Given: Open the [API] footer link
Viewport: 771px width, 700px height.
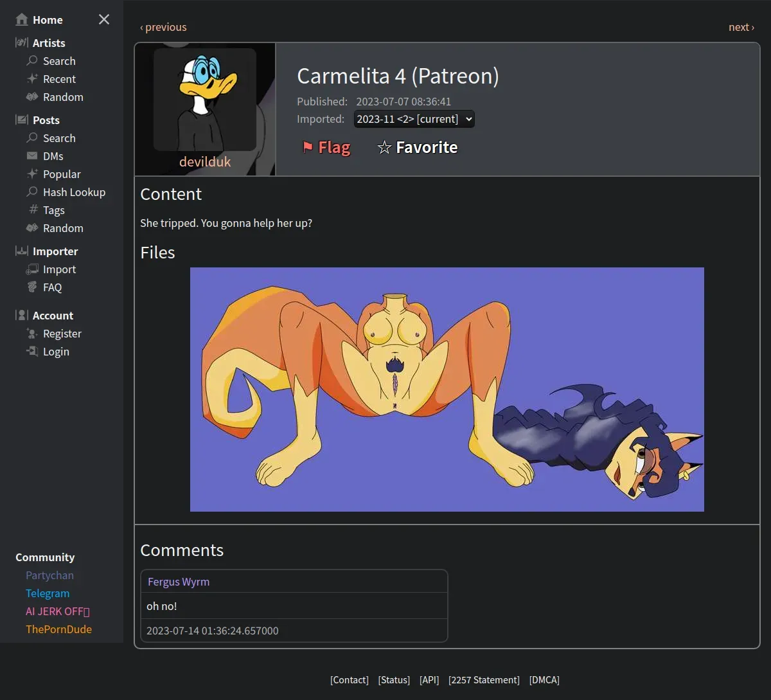Looking at the screenshot, I should 429,680.
